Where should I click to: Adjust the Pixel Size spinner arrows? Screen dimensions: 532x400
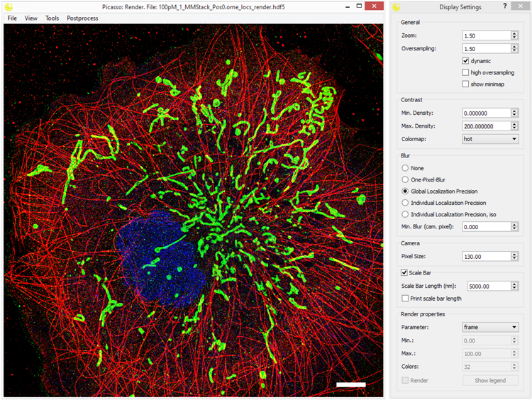click(x=514, y=257)
